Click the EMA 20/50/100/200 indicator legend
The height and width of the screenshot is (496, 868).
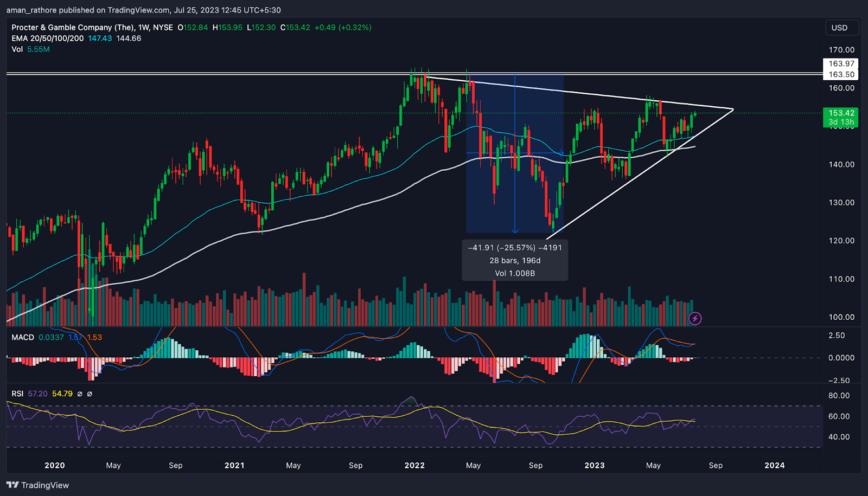pos(48,38)
